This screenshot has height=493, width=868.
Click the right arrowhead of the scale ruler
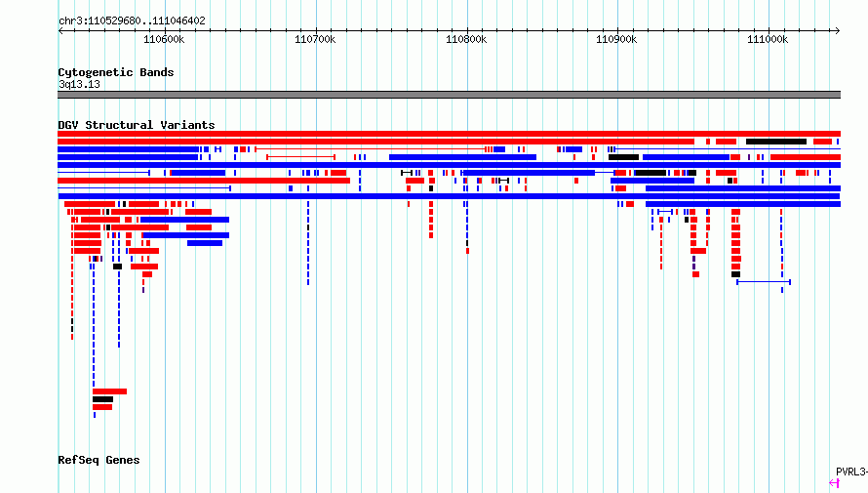(x=837, y=30)
